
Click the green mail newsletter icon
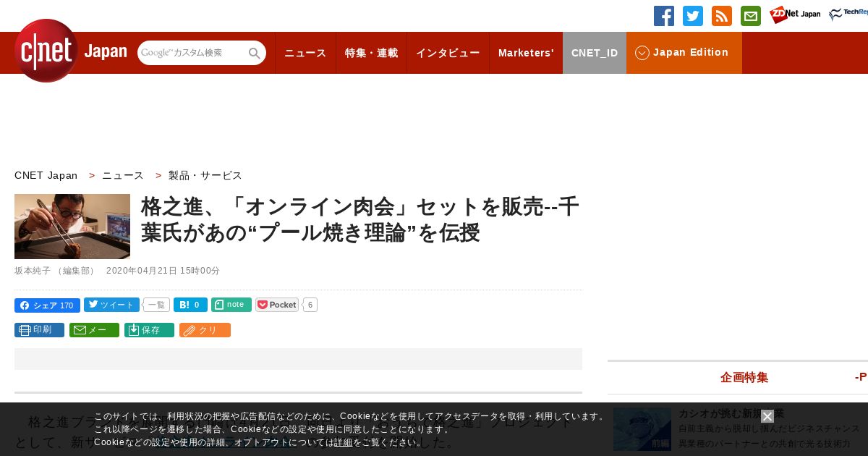point(751,16)
